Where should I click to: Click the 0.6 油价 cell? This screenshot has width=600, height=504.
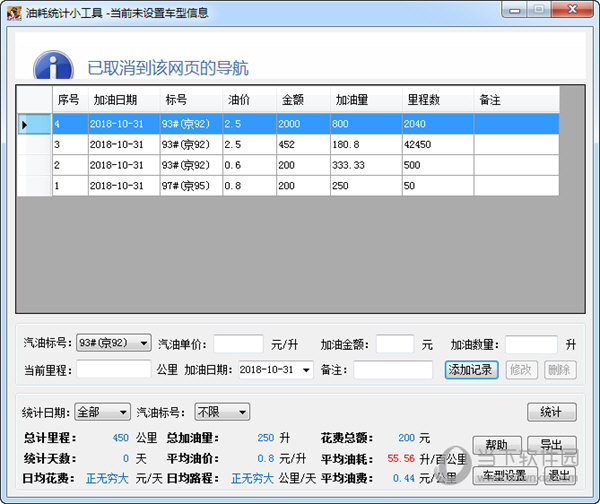[x=249, y=165]
